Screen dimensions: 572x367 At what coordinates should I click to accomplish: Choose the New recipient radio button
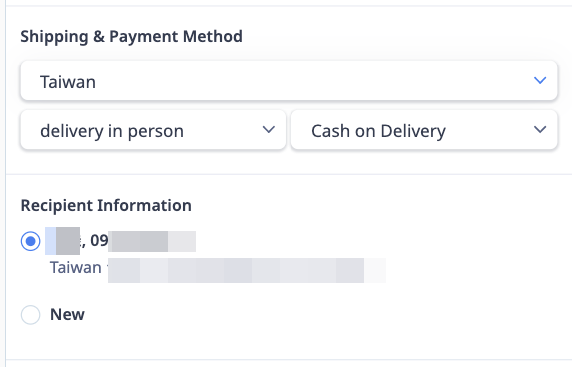(x=31, y=314)
